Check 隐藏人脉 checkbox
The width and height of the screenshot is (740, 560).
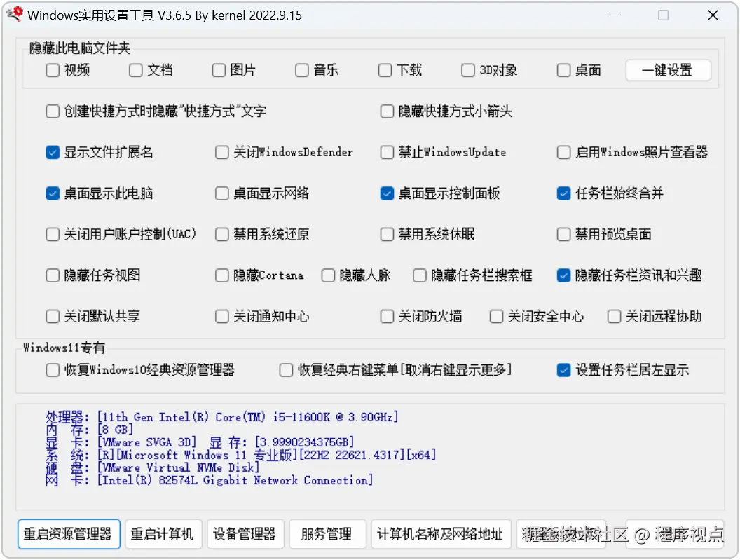[328, 275]
